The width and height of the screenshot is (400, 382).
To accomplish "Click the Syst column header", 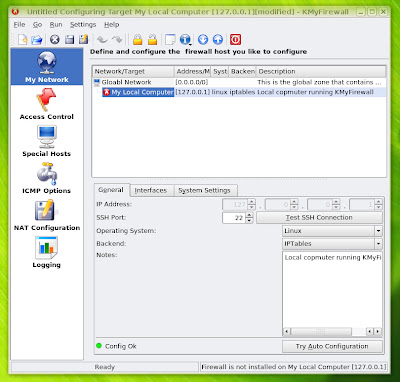I will pos(220,71).
